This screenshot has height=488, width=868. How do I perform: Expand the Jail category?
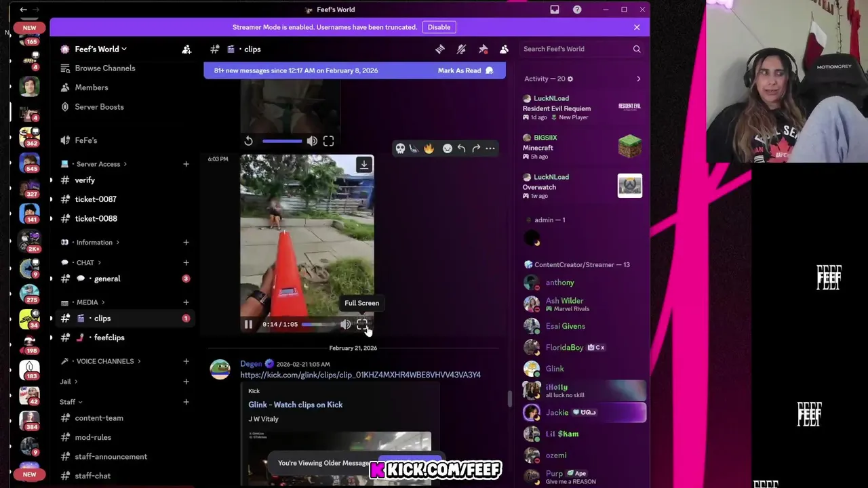coord(68,382)
